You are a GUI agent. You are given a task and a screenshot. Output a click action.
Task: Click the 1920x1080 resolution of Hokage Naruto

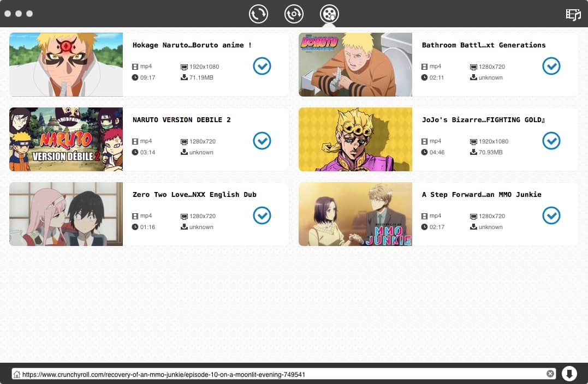[x=204, y=67]
